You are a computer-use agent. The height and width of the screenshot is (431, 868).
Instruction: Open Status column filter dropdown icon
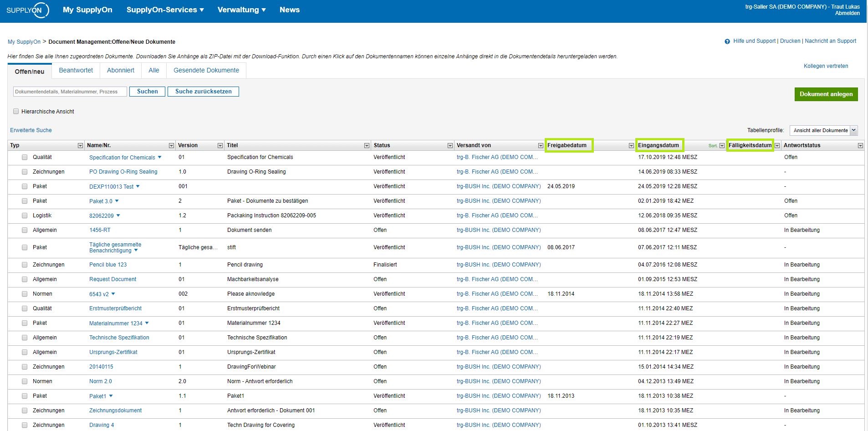click(x=450, y=145)
